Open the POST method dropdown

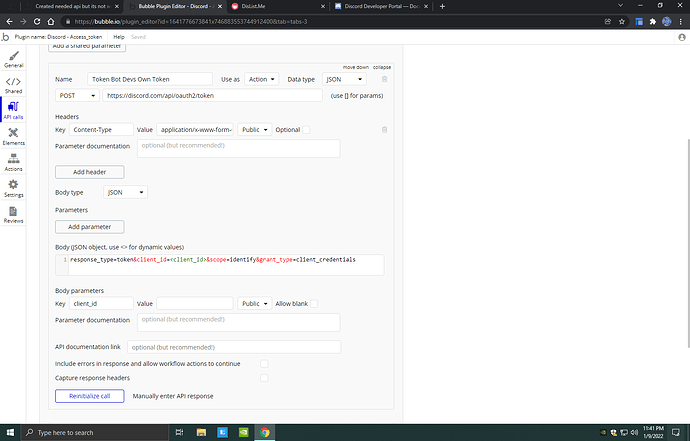tap(77, 96)
